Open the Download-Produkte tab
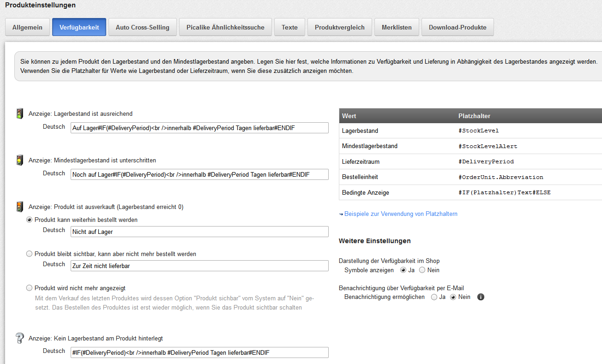Viewport: 602px width, 364px height. pyautogui.click(x=457, y=27)
